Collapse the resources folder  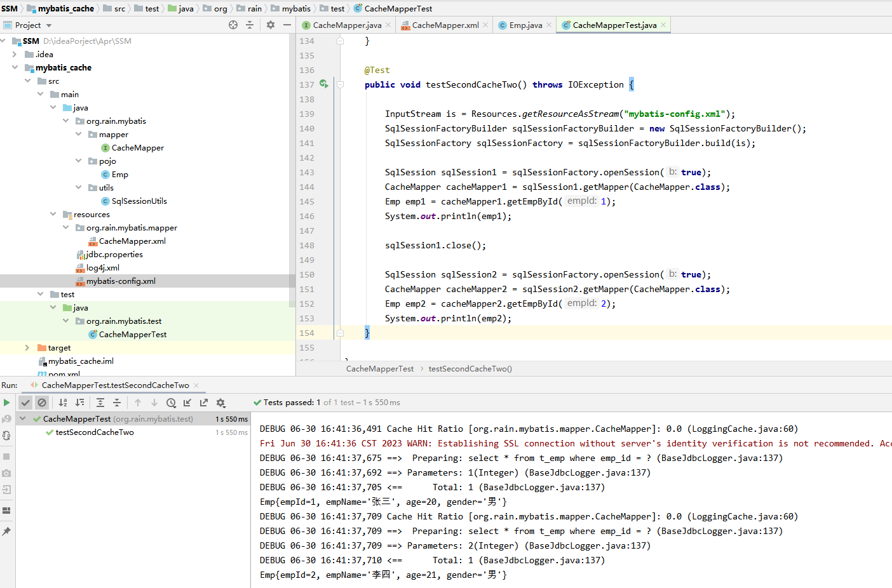click(53, 214)
